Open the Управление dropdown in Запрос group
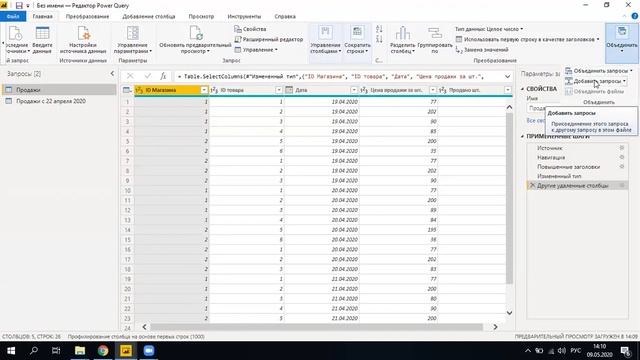Screen dimensions: 640x360 click(256, 49)
